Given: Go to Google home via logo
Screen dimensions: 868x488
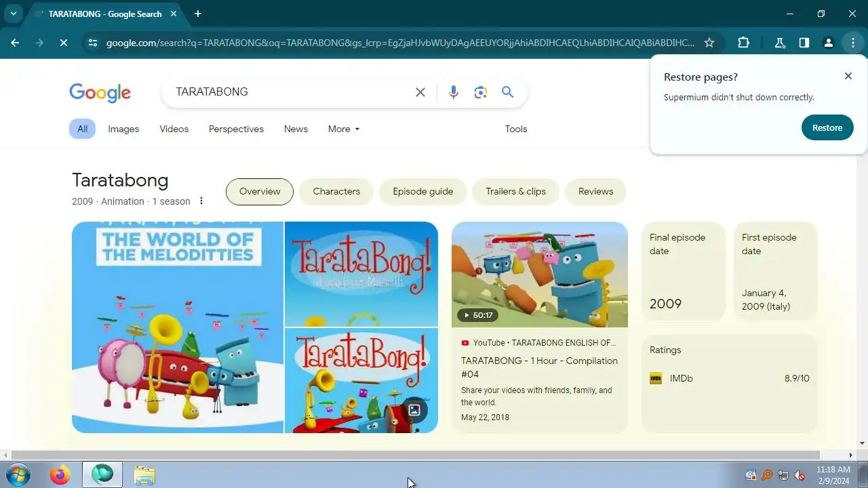Looking at the screenshot, I should [x=100, y=93].
